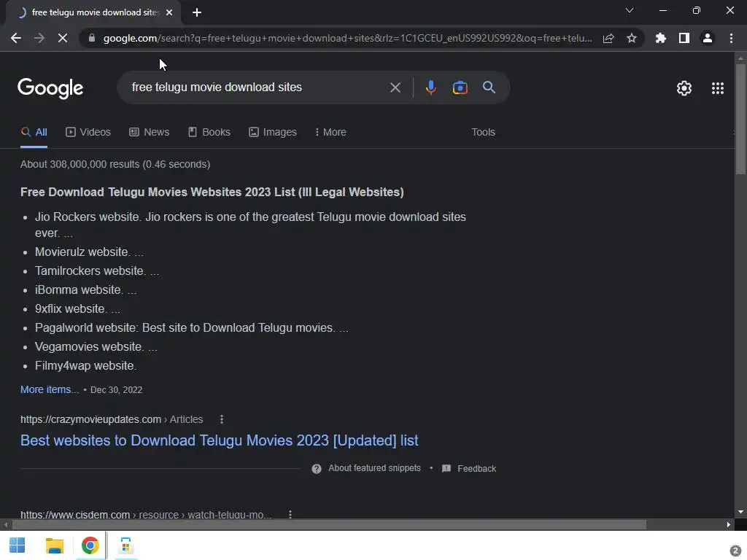Toggle the browser side panel
The height and width of the screenshot is (560, 747).
point(684,38)
